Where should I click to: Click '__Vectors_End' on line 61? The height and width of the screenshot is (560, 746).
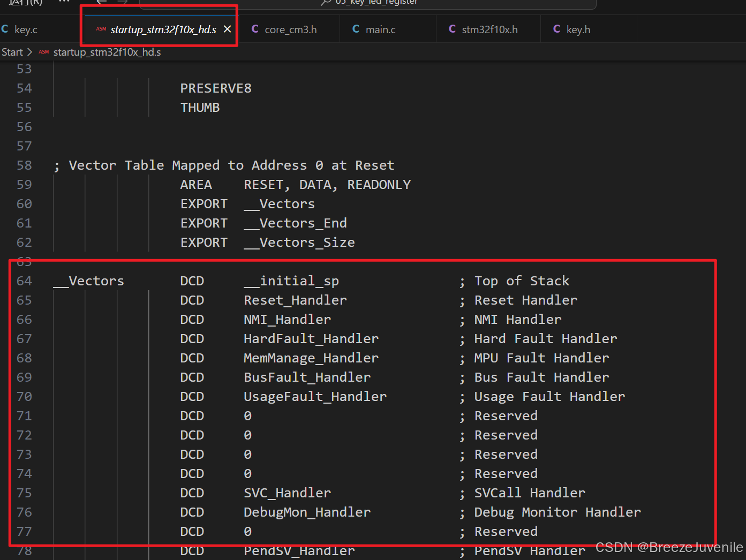click(x=295, y=223)
